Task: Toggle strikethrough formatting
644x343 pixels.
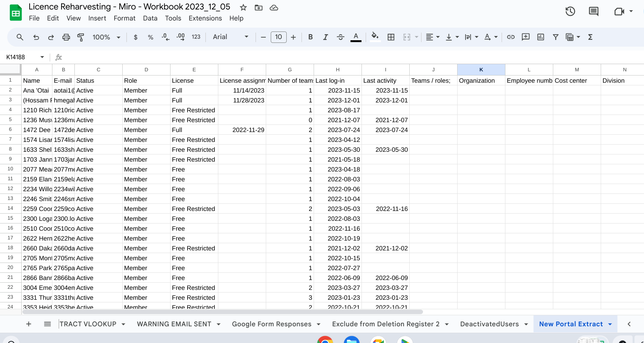Action: click(341, 37)
